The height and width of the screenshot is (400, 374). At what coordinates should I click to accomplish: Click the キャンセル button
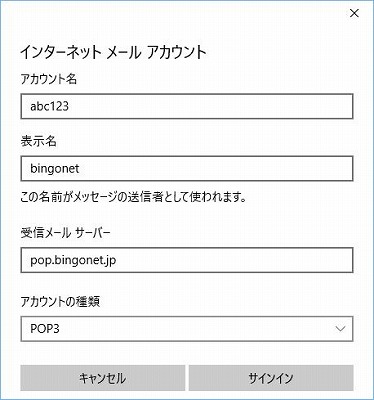(103, 378)
